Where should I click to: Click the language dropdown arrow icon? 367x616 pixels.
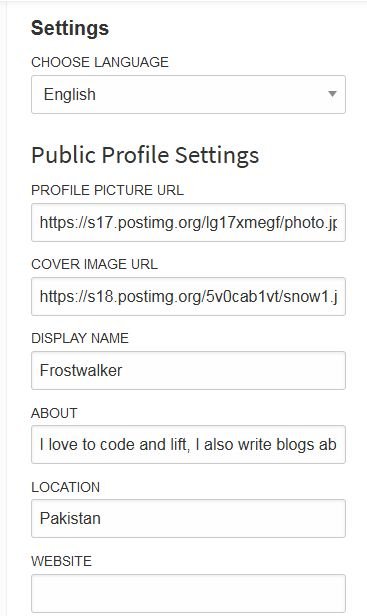[x=332, y=94]
